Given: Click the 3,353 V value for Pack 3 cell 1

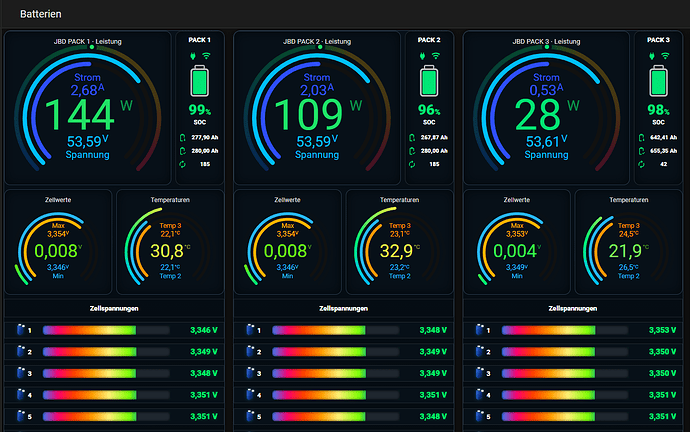Looking at the screenshot, I should (x=662, y=330).
